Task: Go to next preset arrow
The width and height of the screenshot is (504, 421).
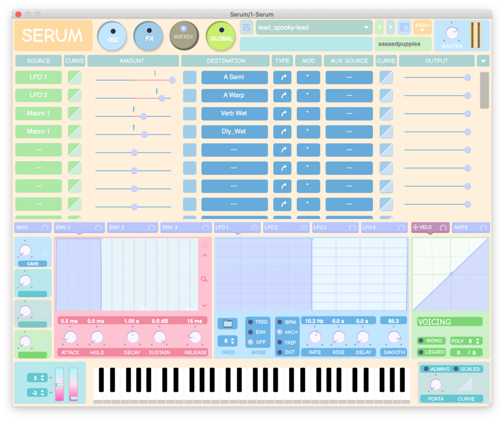Action: point(391,27)
